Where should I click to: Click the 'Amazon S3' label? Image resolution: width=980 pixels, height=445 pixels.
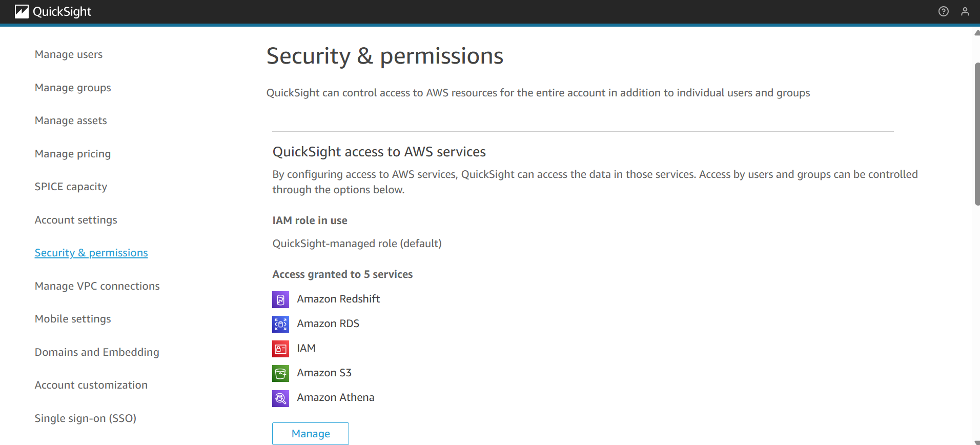pyautogui.click(x=324, y=373)
